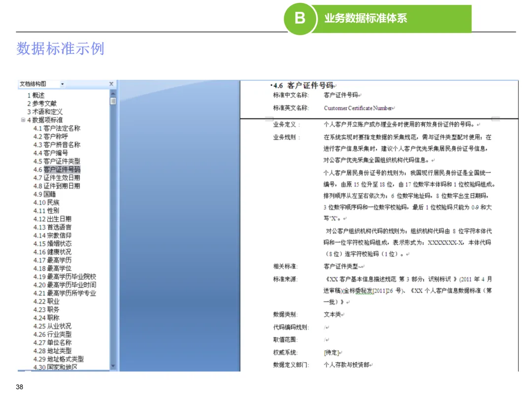Go to 4.16 健康状况
532x399 pixels.
tap(53, 252)
